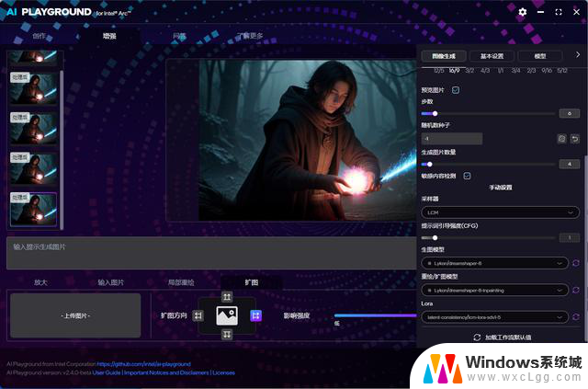Open the github.com/intel/ai-playground link

143,364
